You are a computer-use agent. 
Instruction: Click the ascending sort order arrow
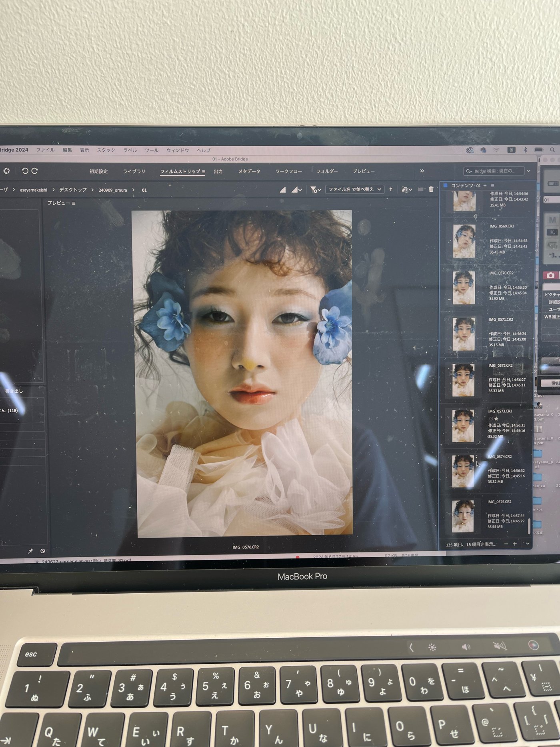pyautogui.click(x=391, y=189)
